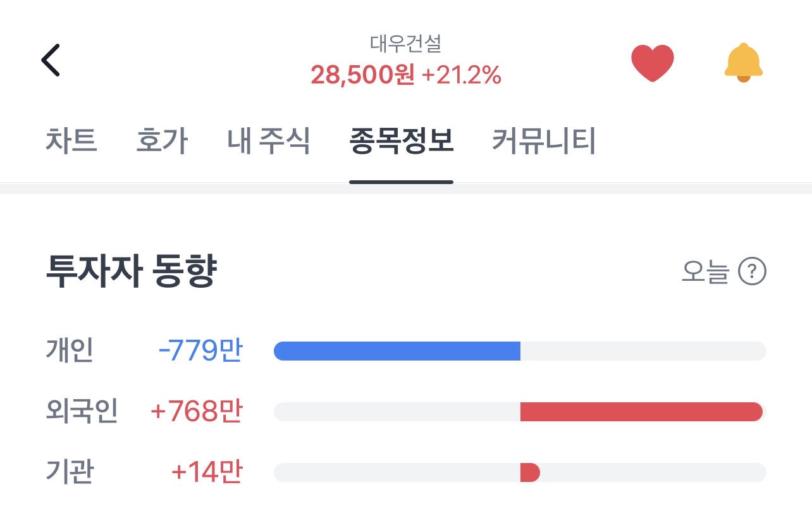The image size is (812, 525).
Task: Click the blue 개인 net selling bar
Action: [x=397, y=351]
